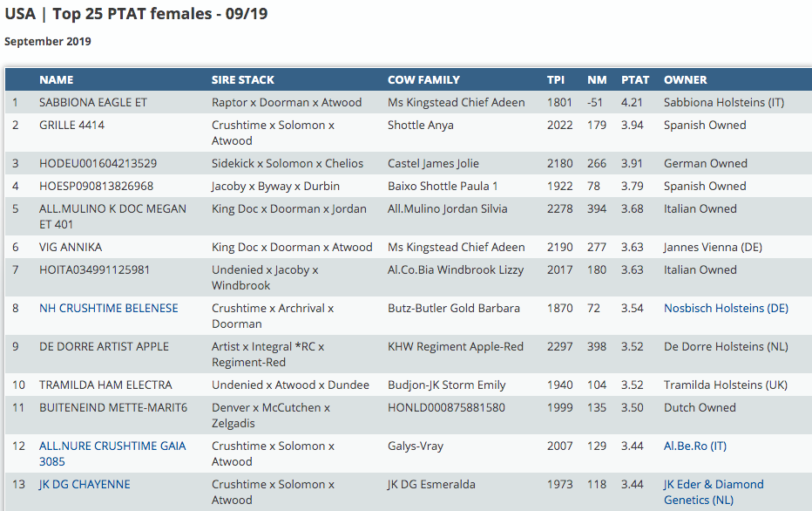The height and width of the screenshot is (511, 812).
Task: Select the VIG ANNIKA name cell
Action: (x=71, y=247)
